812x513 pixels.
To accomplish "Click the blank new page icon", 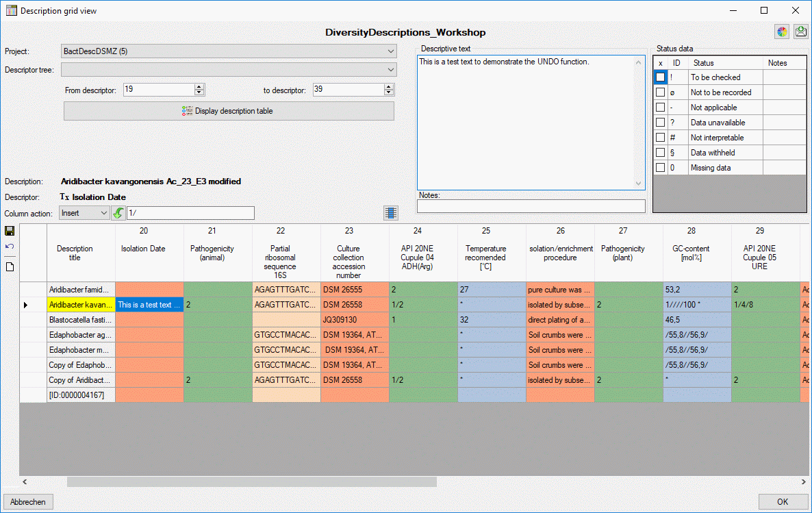I will pyautogui.click(x=10, y=267).
